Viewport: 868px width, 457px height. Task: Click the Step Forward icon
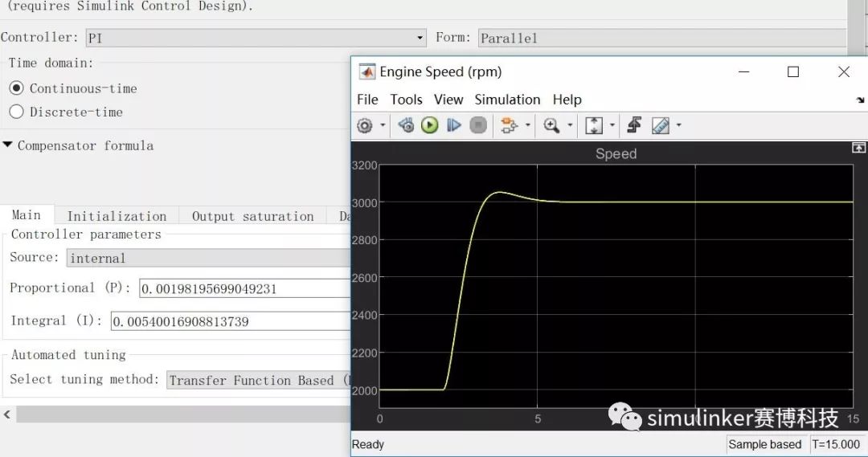pos(454,125)
